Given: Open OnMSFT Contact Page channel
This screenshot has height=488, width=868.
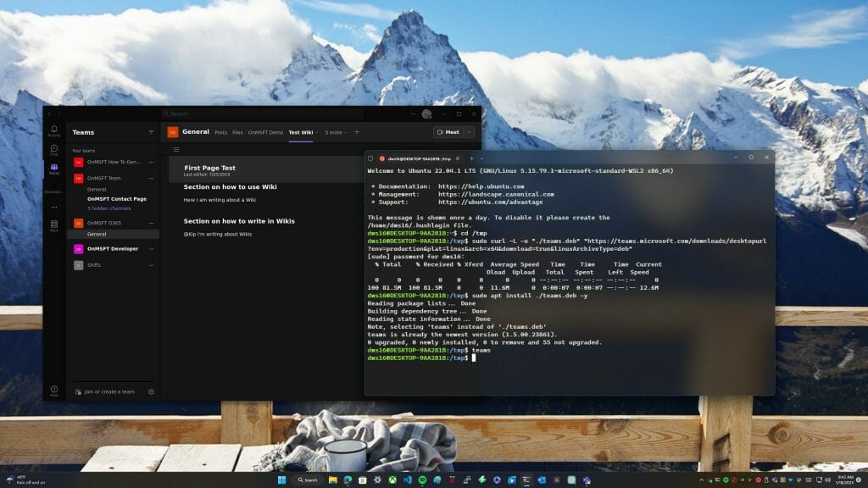Looking at the screenshot, I should click(117, 199).
